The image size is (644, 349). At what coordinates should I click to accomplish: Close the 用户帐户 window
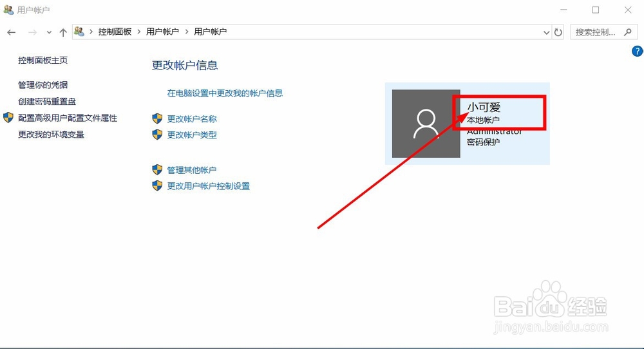coord(628,10)
